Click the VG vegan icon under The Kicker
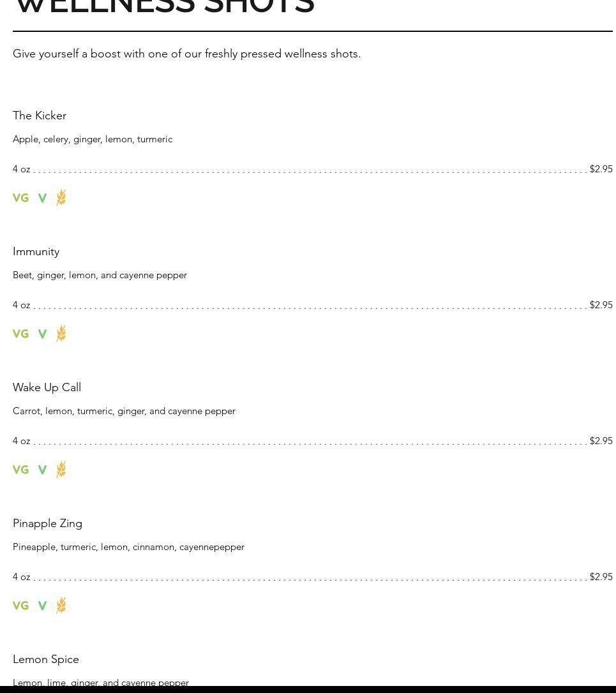The width and height of the screenshot is (616, 693). tap(21, 198)
